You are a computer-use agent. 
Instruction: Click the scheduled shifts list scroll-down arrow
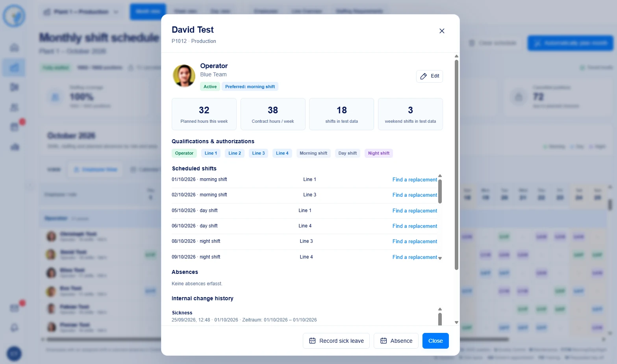pyautogui.click(x=440, y=259)
